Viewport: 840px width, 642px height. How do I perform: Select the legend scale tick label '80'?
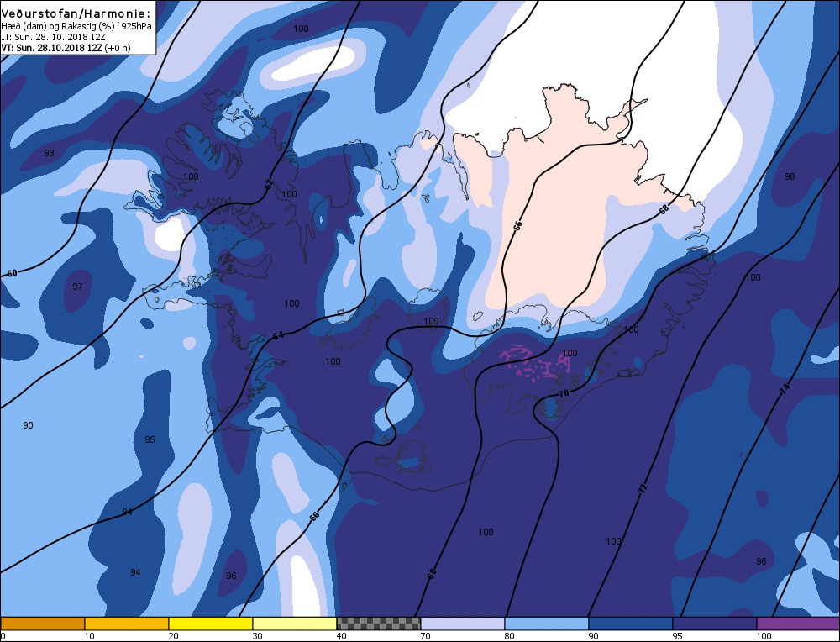510,636
